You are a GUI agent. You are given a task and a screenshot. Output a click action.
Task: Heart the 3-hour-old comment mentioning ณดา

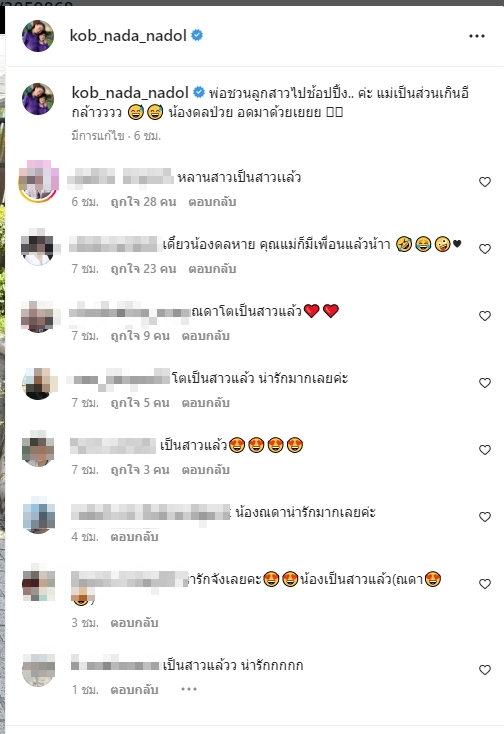pos(485,583)
